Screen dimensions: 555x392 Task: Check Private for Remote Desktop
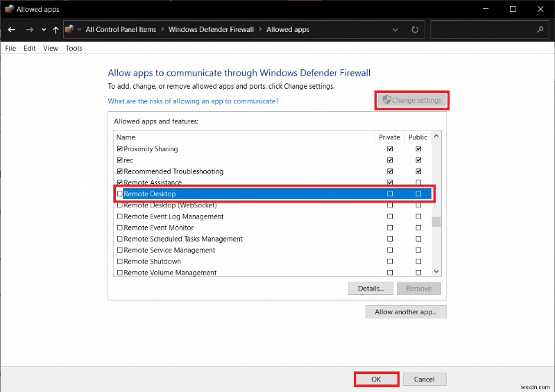coord(390,194)
